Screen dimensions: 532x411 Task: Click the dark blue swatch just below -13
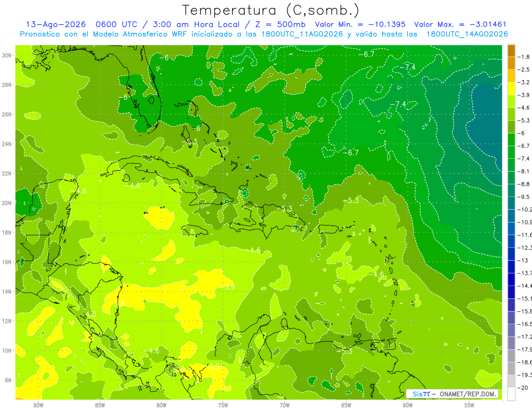pyautogui.click(x=511, y=266)
